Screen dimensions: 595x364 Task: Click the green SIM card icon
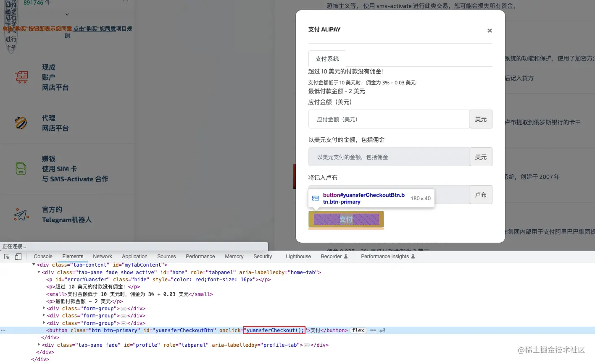point(21,169)
